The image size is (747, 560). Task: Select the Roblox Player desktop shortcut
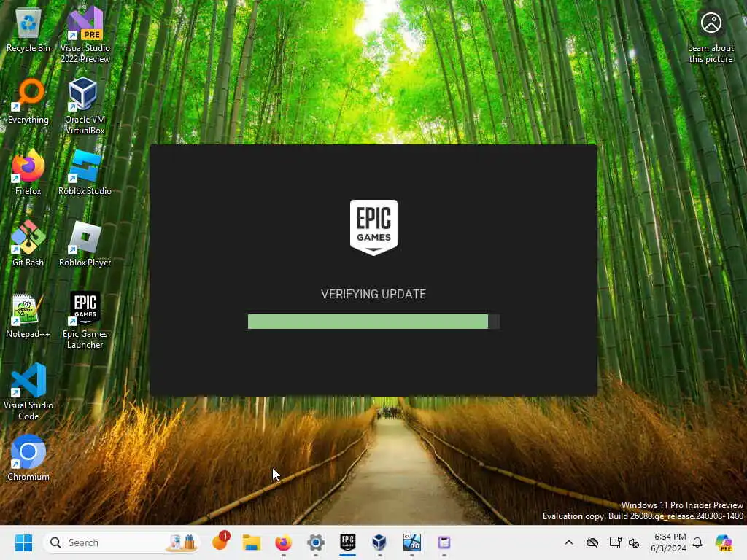tap(85, 244)
